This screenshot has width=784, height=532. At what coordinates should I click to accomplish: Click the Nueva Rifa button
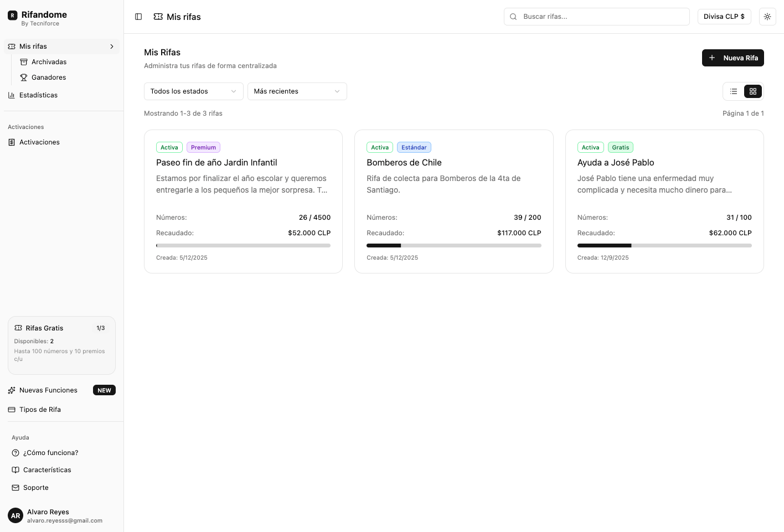pos(733,58)
